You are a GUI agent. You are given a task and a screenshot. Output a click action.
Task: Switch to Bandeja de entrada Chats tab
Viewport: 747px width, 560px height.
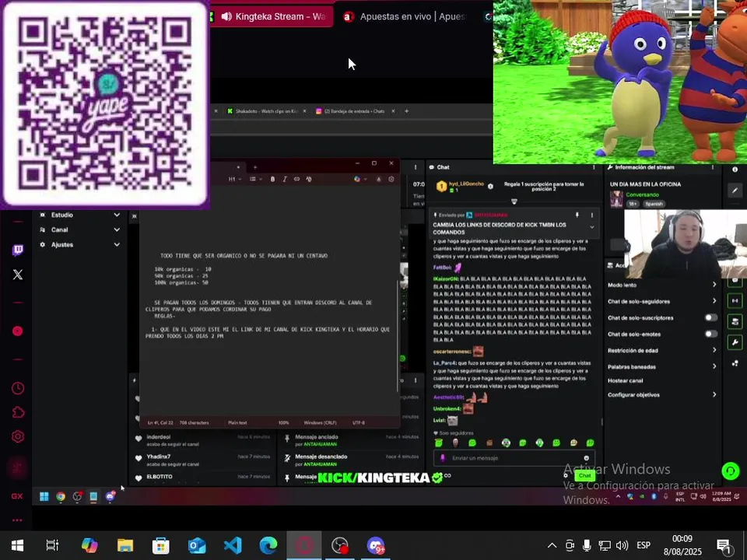(355, 111)
